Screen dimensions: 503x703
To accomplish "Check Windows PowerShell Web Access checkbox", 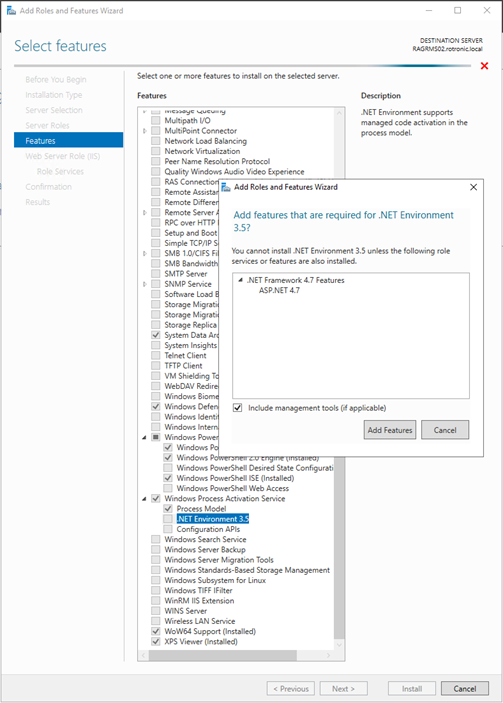I will pyautogui.click(x=168, y=488).
